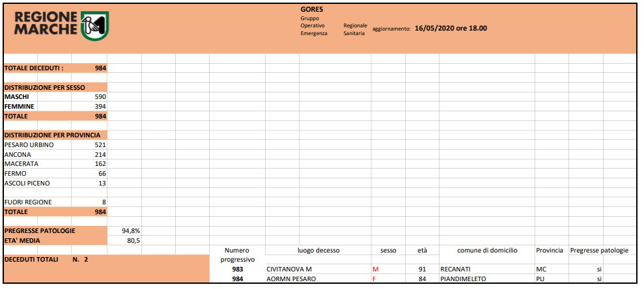Select the FERMO row label

(x=15, y=174)
